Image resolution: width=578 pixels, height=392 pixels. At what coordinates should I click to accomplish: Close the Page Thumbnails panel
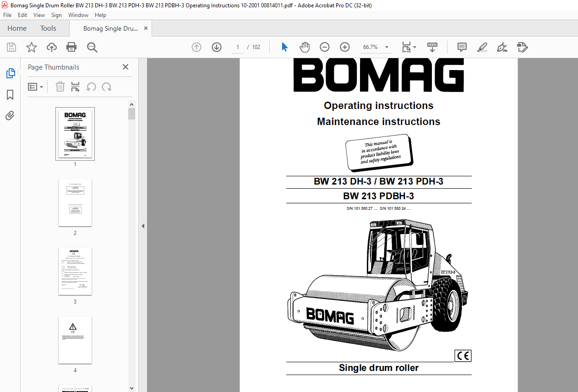[125, 67]
